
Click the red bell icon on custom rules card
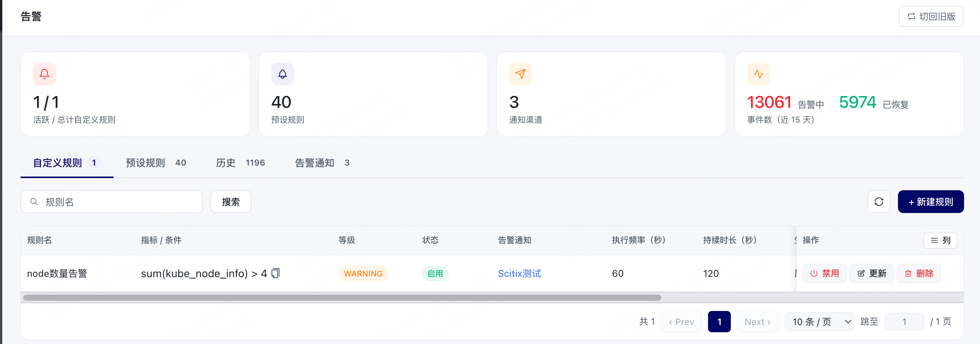click(x=44, y=74)
